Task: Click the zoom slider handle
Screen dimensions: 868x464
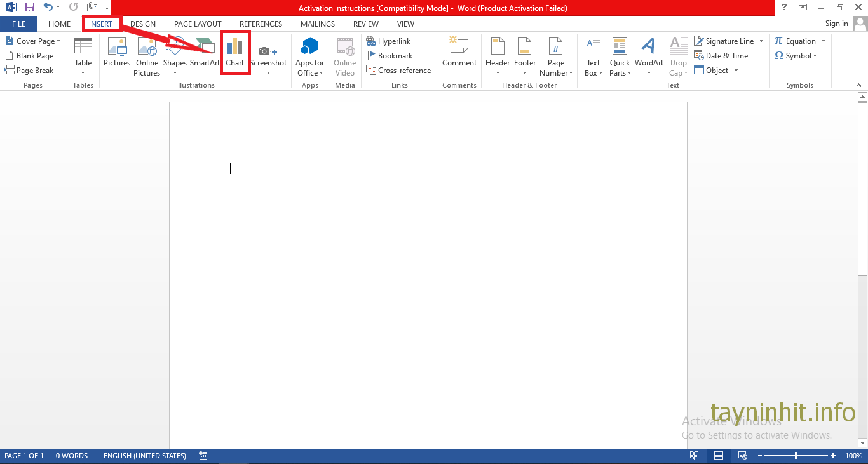Action: point(796,456)
